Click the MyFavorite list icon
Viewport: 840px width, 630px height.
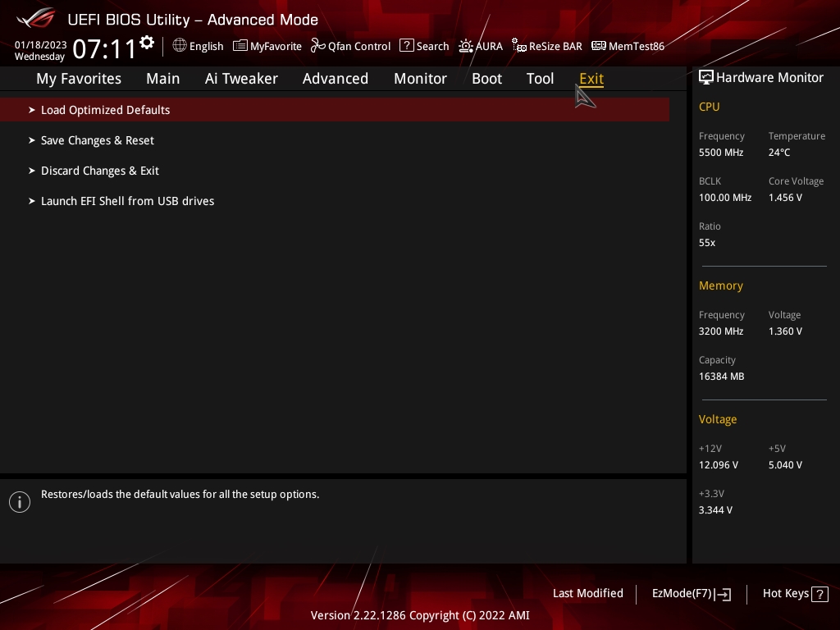point(240,46)
